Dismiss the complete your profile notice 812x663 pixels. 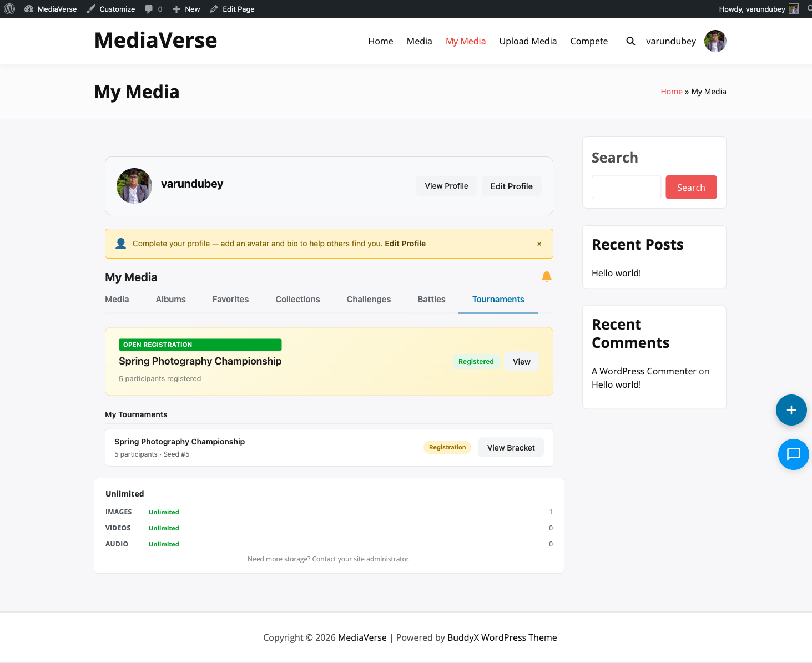tap(539, 244)
